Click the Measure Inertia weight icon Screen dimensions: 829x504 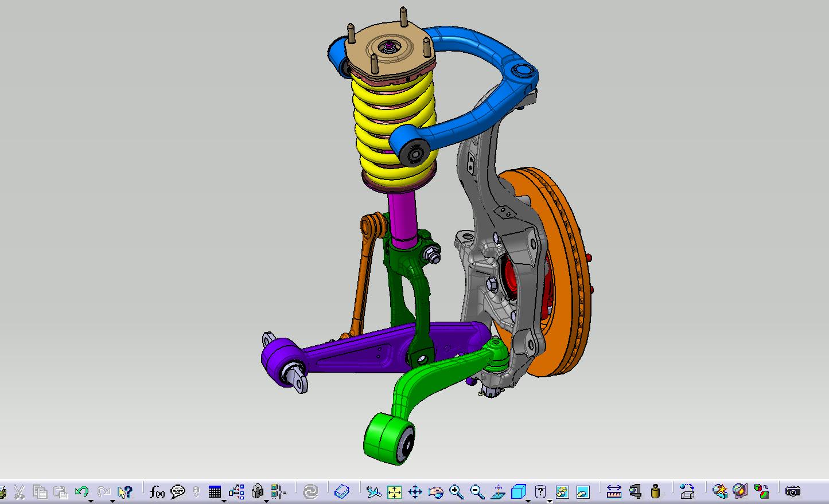656,491
